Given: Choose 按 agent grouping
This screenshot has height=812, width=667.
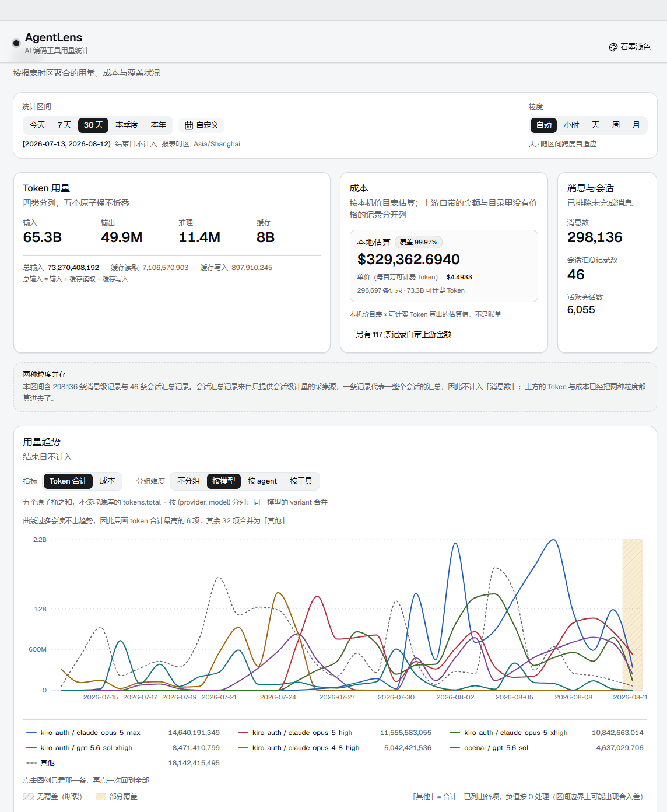Looking at the screenshot, I should coord(262,481).
